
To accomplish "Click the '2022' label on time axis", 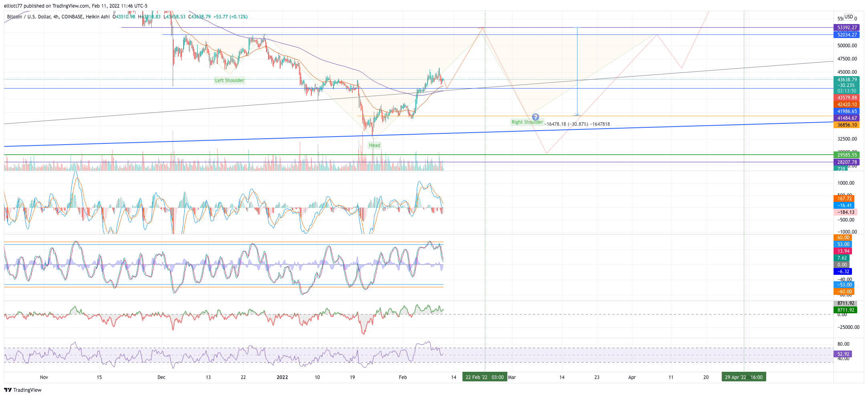I will coord(283,377).
